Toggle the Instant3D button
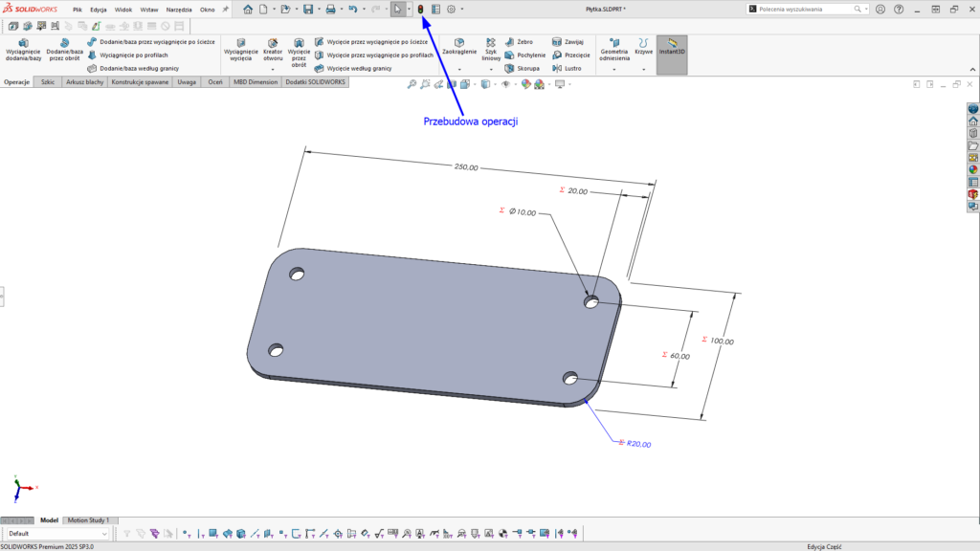Image resolution: width=980 pixels, height=551 pixels. click(x=672, y=46)
